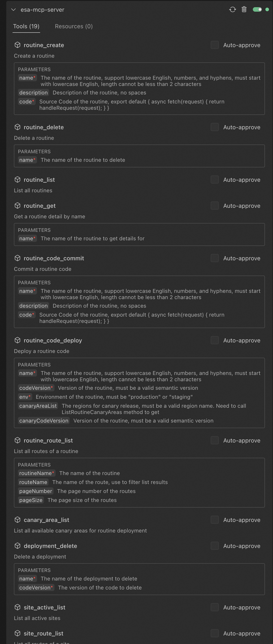Image resolution: width=273 pixels, height=644 pixels.
Task: Disable the esa-mcp-server toggle switch
Action: [257, 9]
